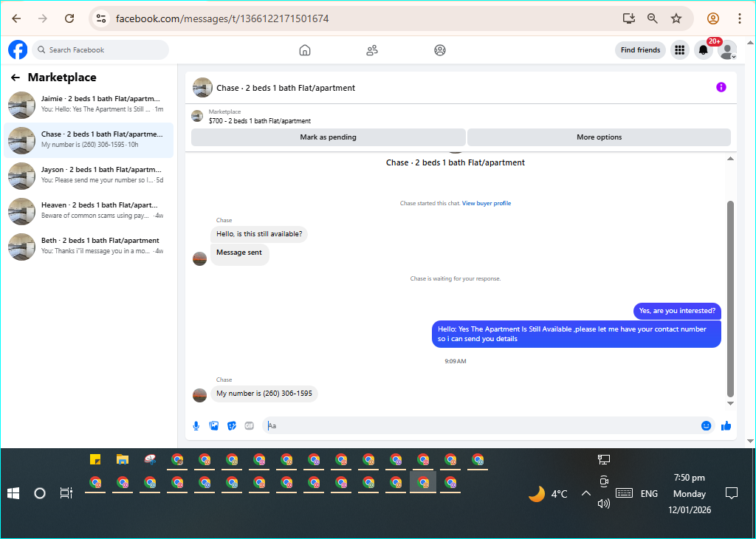Open More options button
The image size is (756, 539).
(599, 137)
